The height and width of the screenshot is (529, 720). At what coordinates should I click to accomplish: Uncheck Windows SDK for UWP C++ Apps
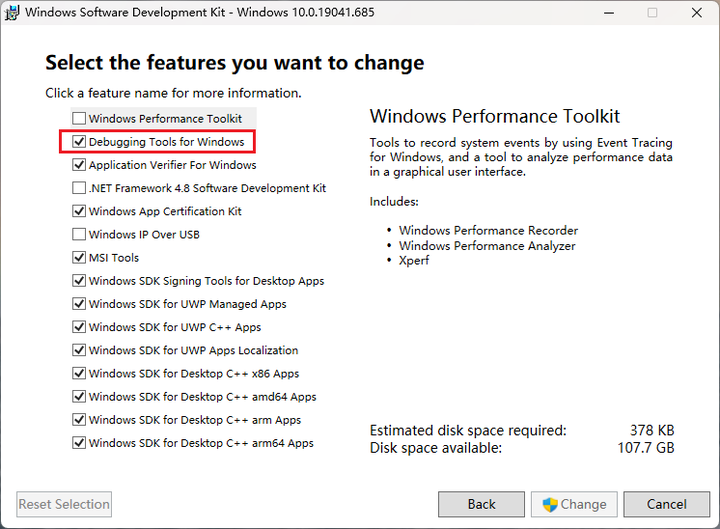(79, 327)
